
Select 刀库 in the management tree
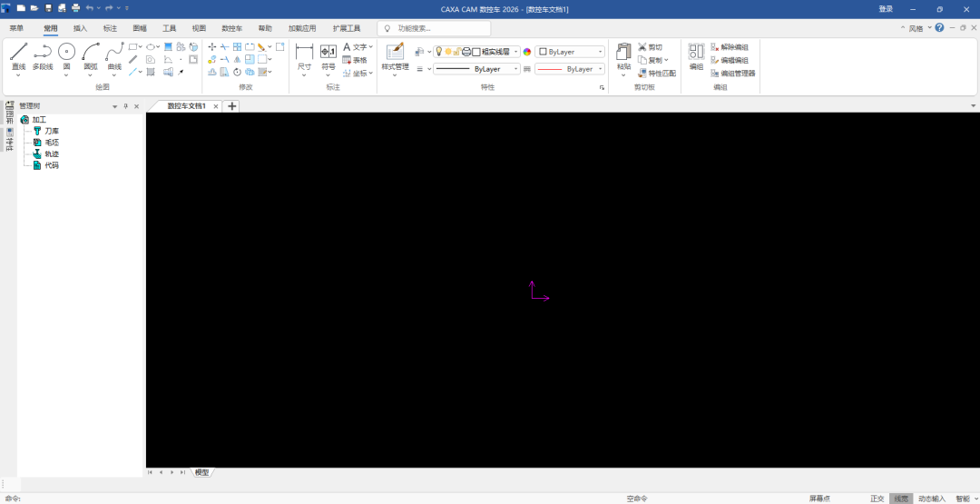pyautogui.click(x=52, y=132)
